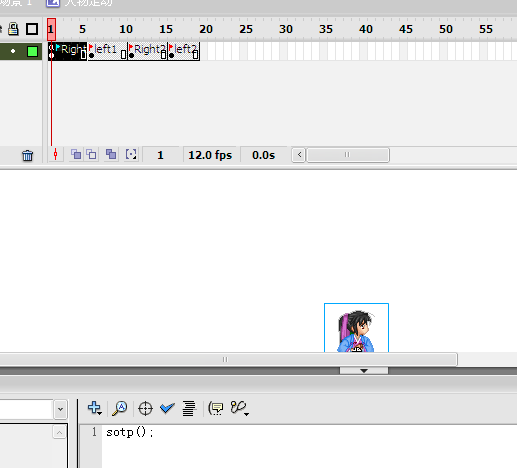Open the Actions toolbox dropdown
The image size is (517, 468).
[x=60, y=409]
